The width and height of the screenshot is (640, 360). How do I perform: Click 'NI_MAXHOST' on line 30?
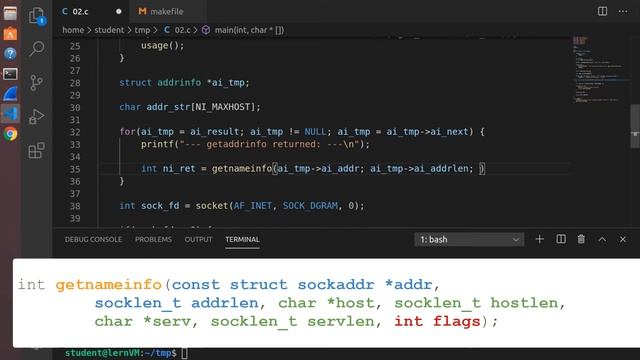point(222,107)
